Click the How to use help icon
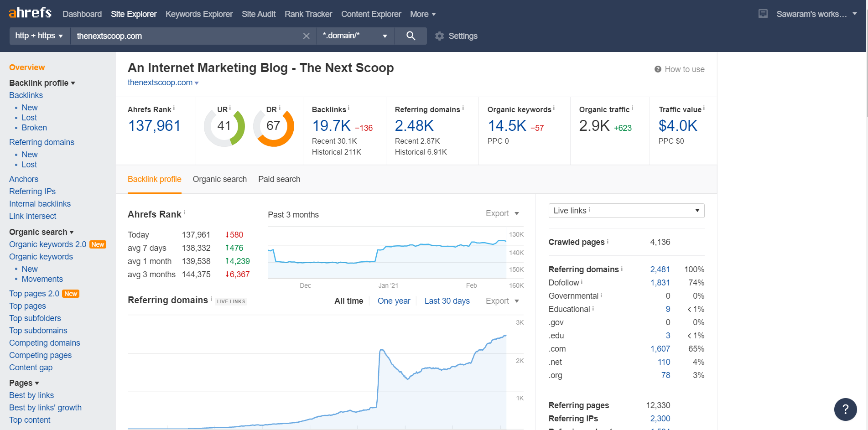868x430 pixels. click(658, 69)
